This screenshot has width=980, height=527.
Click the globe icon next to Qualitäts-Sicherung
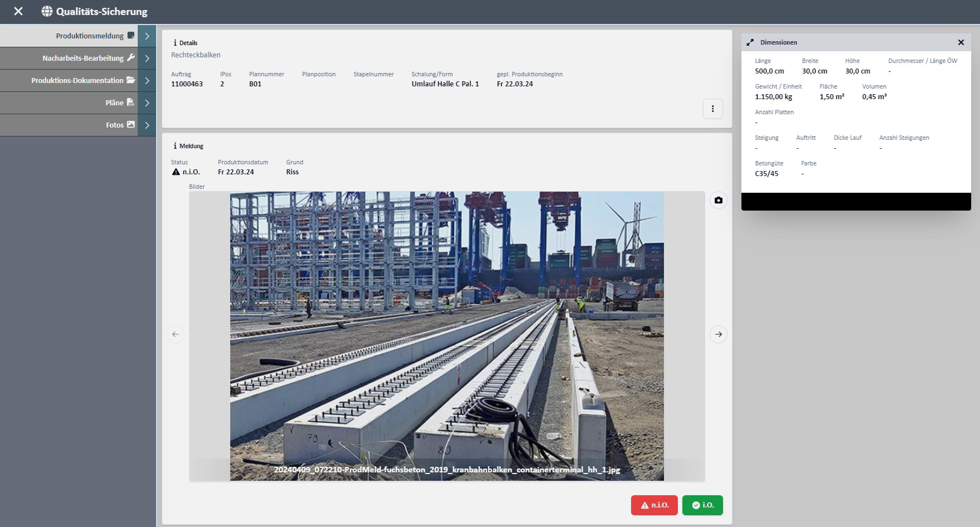tap(47, 11)
